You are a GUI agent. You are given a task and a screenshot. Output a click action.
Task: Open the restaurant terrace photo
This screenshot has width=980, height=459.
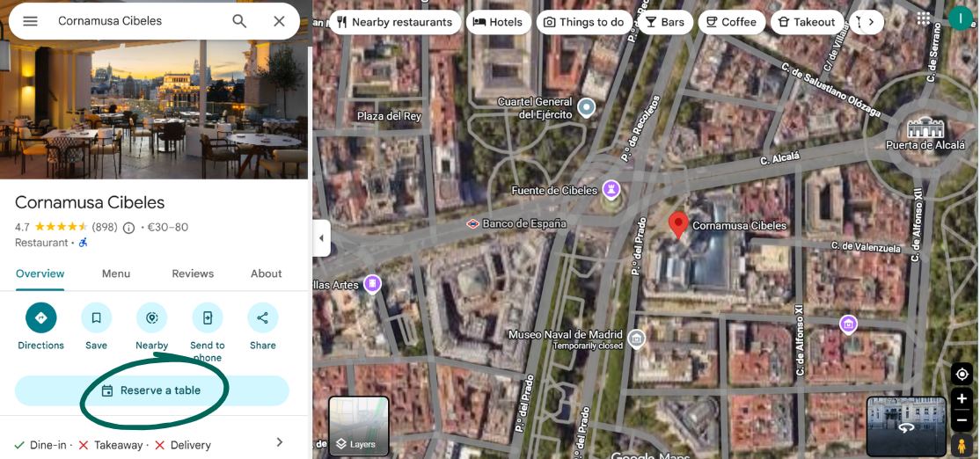point(154,109)
